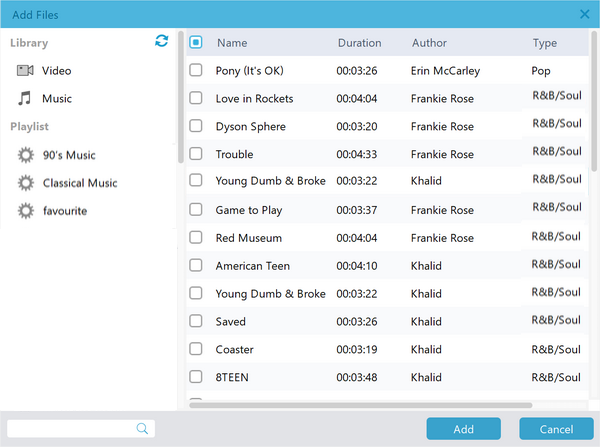Focus the search input field
600x447 pixels.
click(x=70, y=429)
